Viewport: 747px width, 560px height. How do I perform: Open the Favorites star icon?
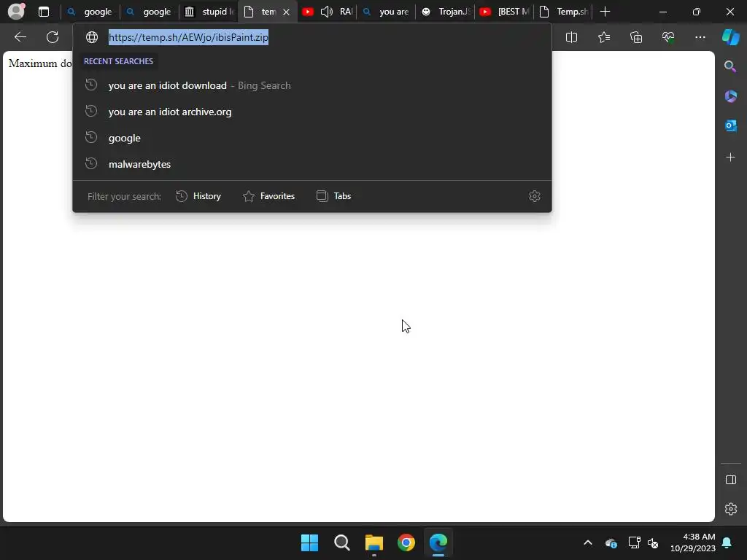click(x=603, y=37)
